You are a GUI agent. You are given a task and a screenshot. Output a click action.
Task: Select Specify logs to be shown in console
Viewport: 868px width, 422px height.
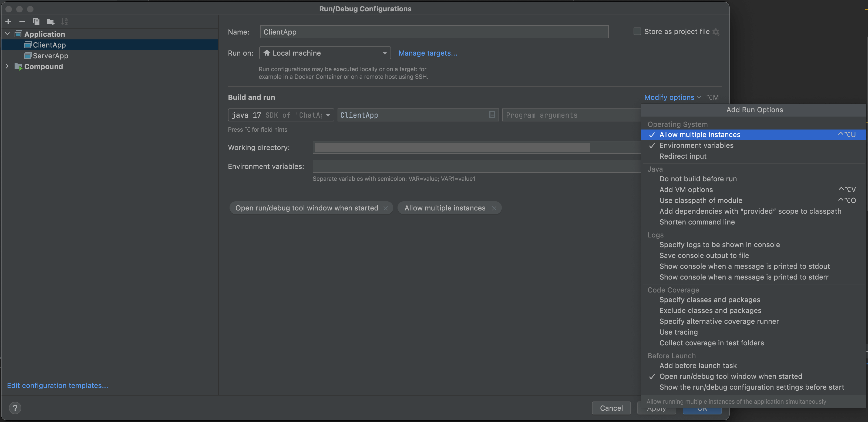click(x=753, y=245)
